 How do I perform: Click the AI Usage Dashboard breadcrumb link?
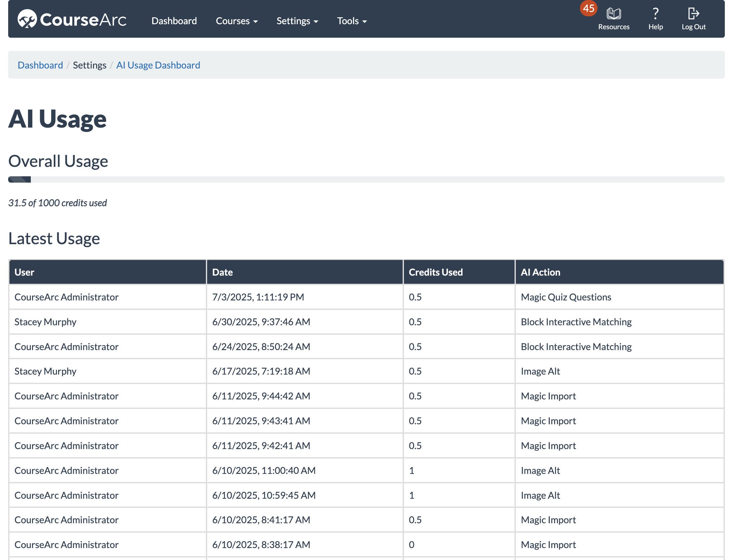point(158,65)
